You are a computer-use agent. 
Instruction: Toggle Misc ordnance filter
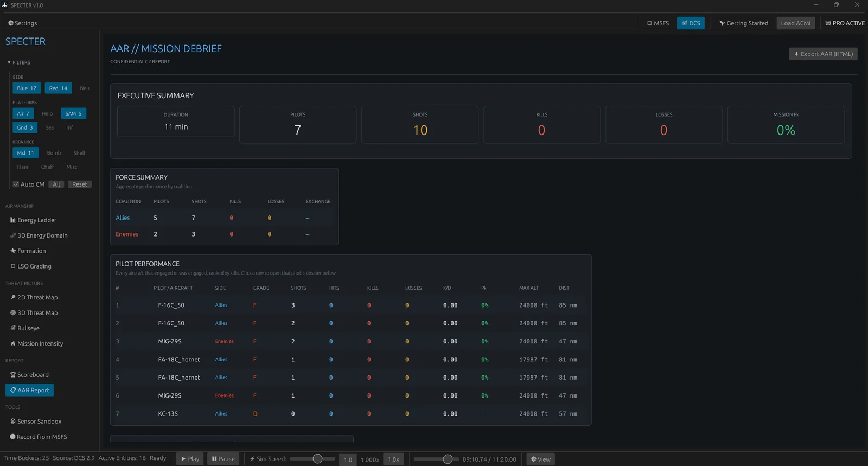[x=72, y=168]
